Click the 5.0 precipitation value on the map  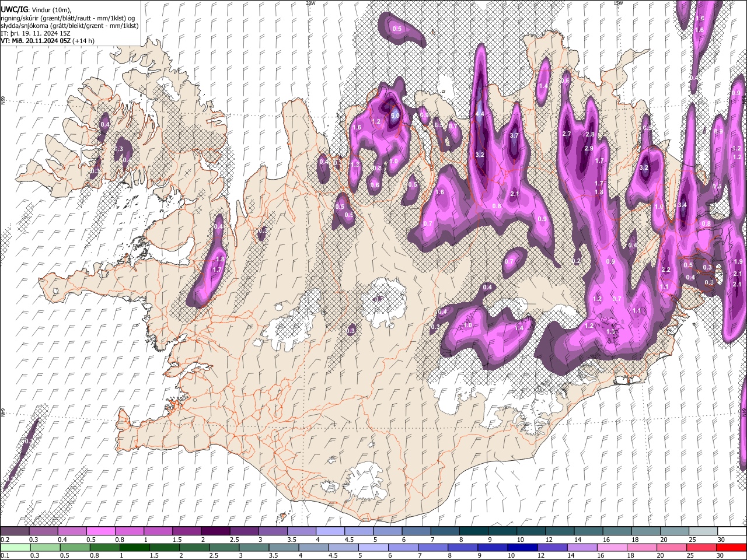395,116
